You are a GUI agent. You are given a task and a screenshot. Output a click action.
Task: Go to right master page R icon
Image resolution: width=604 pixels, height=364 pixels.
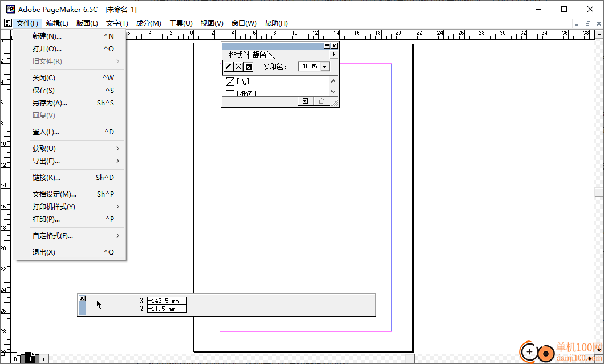(15, 359)
